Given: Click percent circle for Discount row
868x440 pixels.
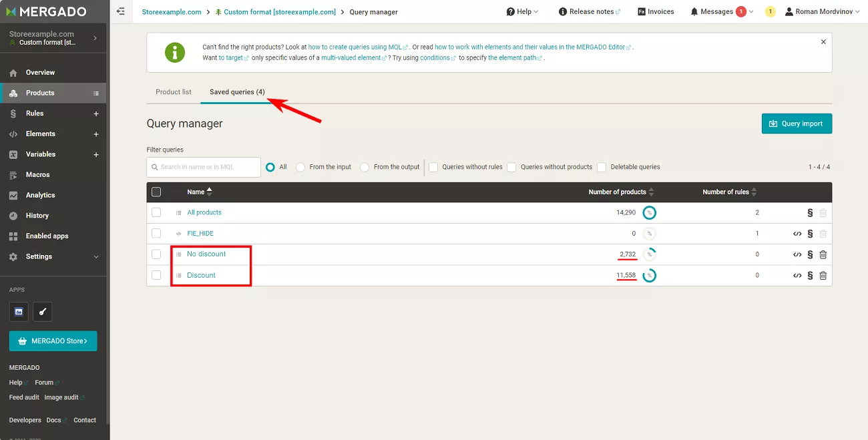Looking at the screenshot, I should click(649, 276).
